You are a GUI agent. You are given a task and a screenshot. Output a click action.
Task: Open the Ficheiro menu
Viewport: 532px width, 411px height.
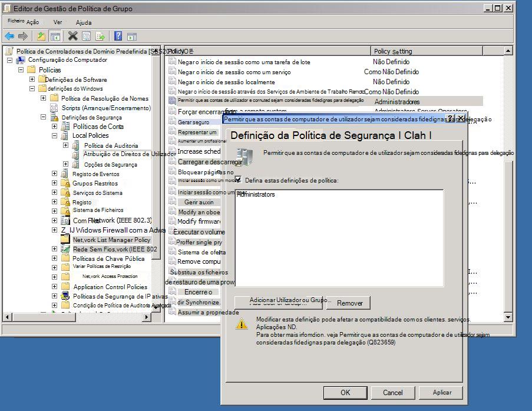(16, 21)
